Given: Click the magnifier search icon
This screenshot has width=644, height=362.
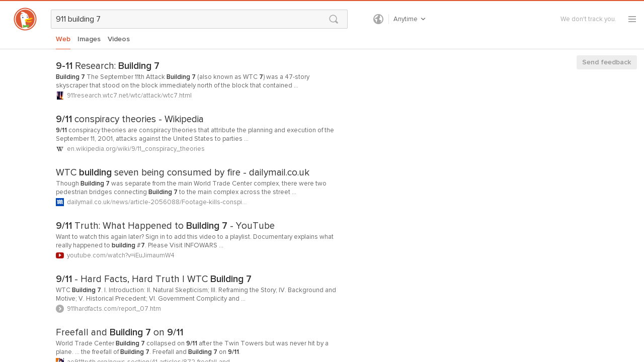Looking at the screenshot, I should 334,19.
